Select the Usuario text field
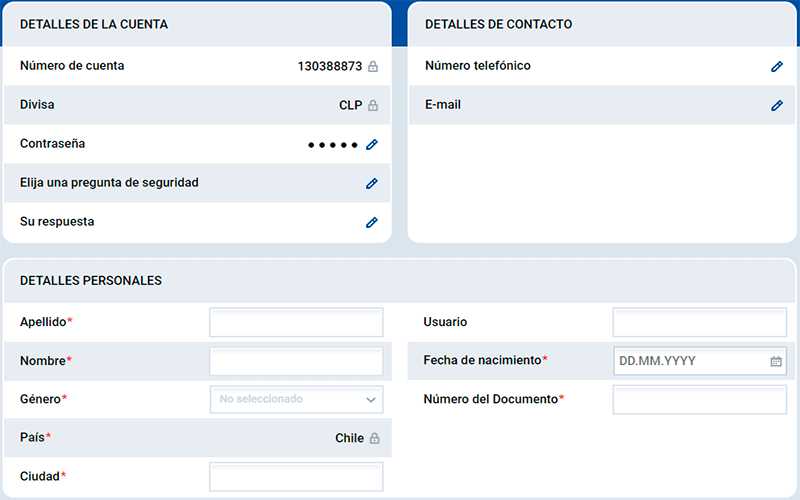Screen dimensions: 800x500 [x=699, y=322]
